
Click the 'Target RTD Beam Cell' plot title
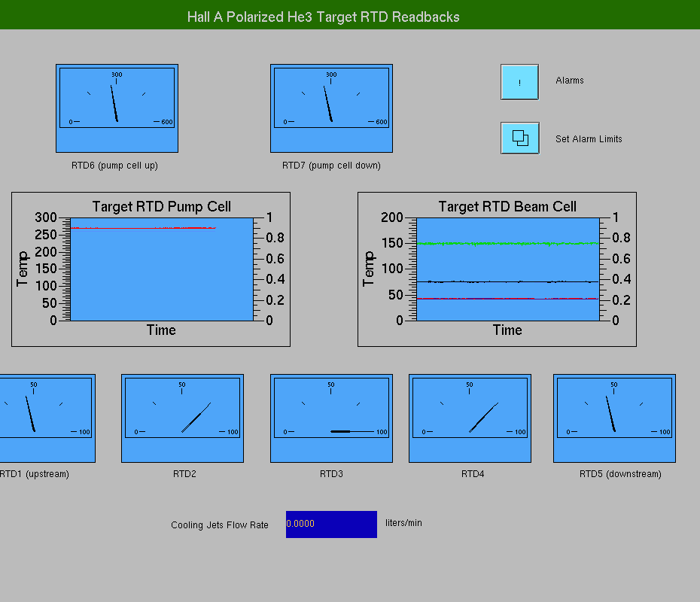[507, 207]
